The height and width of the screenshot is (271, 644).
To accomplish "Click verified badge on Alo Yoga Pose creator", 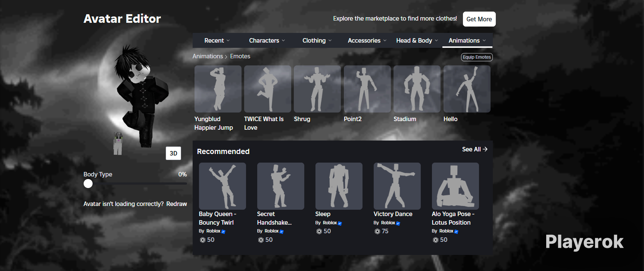I will click(456, 232).
